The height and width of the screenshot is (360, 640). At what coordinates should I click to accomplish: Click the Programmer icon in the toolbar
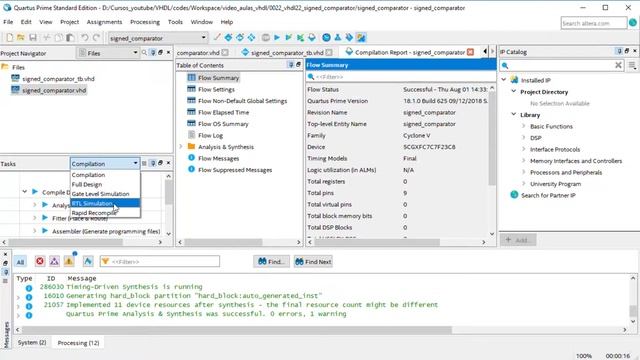coord(349,38)
